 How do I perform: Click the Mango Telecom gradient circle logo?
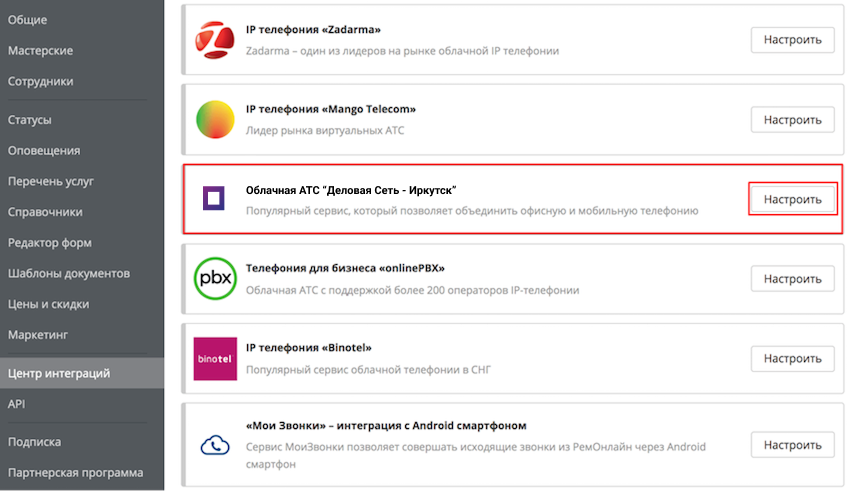pyautogui.click(x=215, y=119)
